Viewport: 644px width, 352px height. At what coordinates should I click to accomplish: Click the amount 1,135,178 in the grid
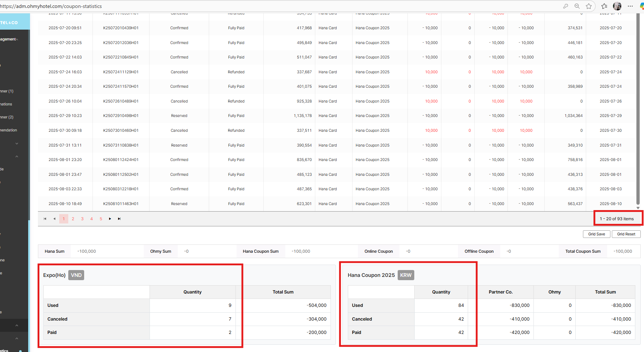tap(303, 116)
